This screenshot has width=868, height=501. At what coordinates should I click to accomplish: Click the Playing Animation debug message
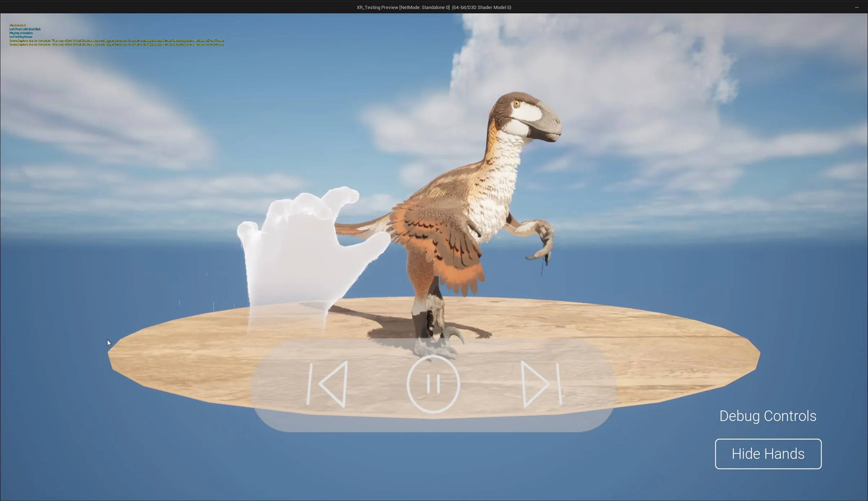21,33
